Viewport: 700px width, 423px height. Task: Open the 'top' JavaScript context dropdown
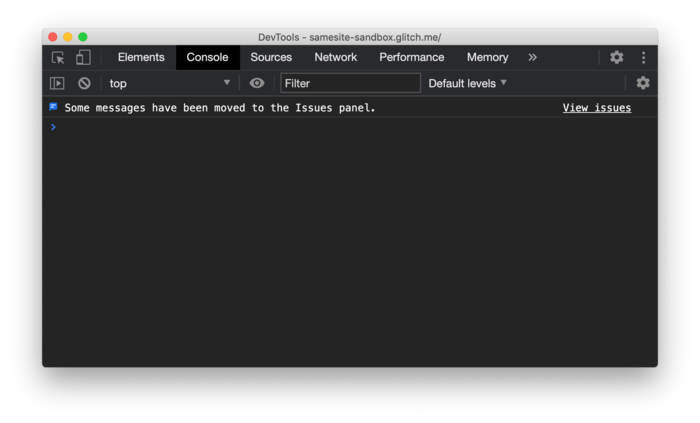[x=170, y=83]
